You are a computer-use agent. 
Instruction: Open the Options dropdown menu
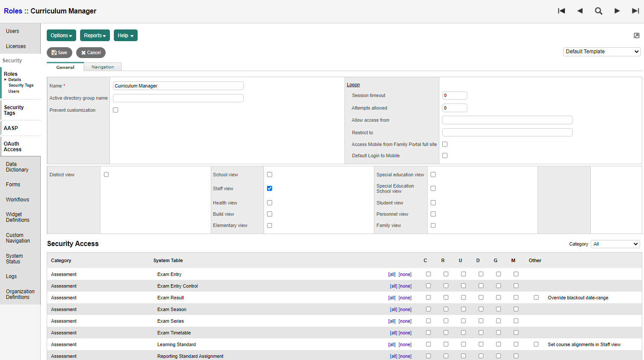click(x=61, y=36)
